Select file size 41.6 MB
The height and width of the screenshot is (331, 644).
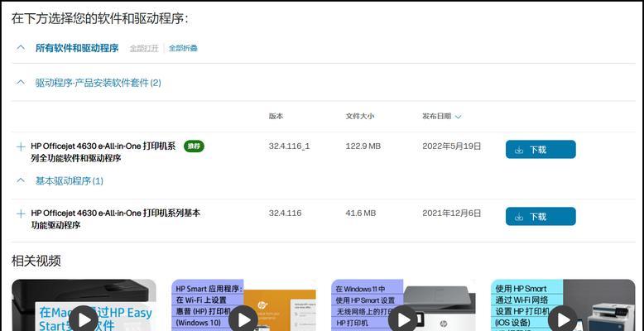[361, 213]
